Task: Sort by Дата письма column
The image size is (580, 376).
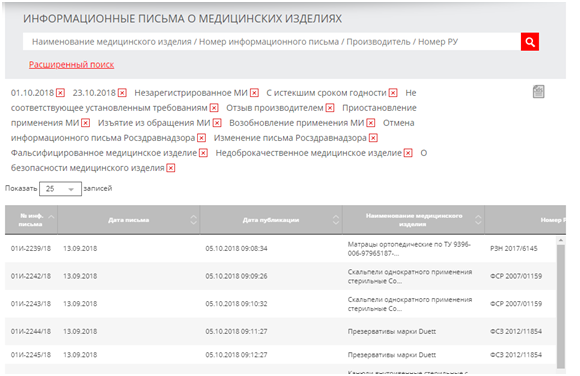Action: point(129,220)
